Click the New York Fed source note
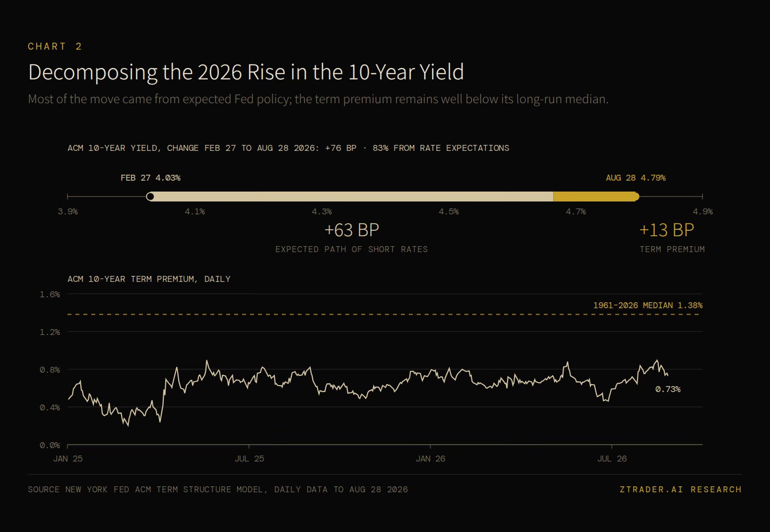The image size is (770, 532). point(218,489)
